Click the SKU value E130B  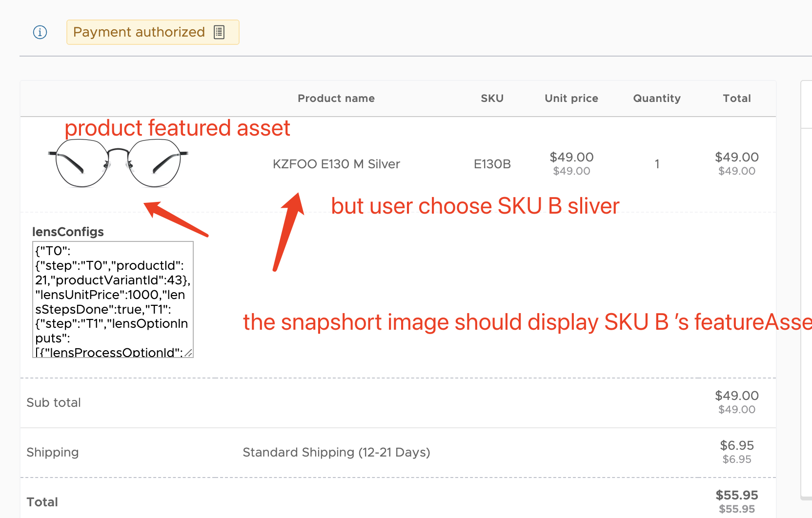coord(492,164)
